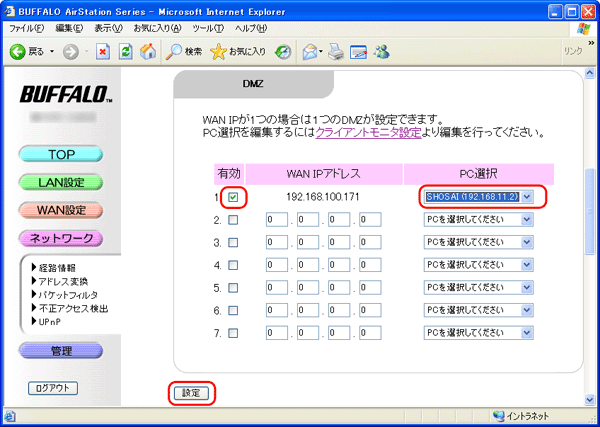This screenshot has width=600, height=427.
Task: Open the History icon in toolbar
Action: tap(283, 52)
